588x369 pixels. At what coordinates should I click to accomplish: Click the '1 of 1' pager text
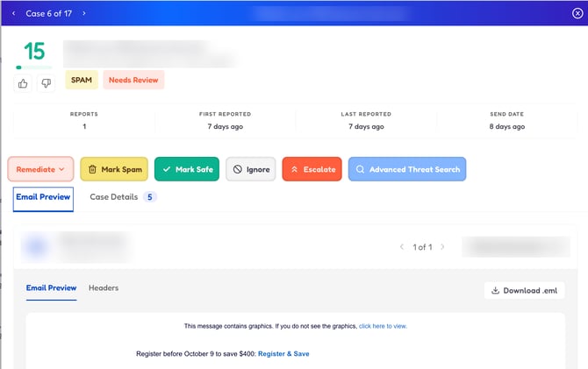[422, 247]
